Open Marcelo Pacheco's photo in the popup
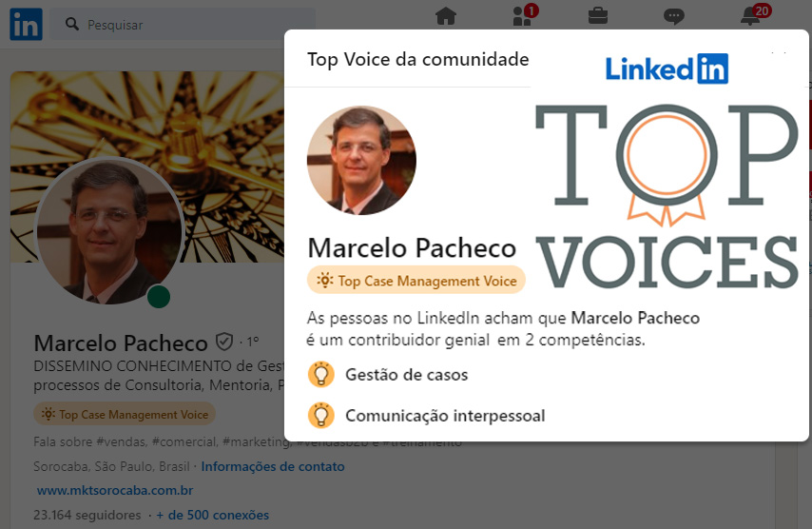The image size is (812, 529). (361, 161)
